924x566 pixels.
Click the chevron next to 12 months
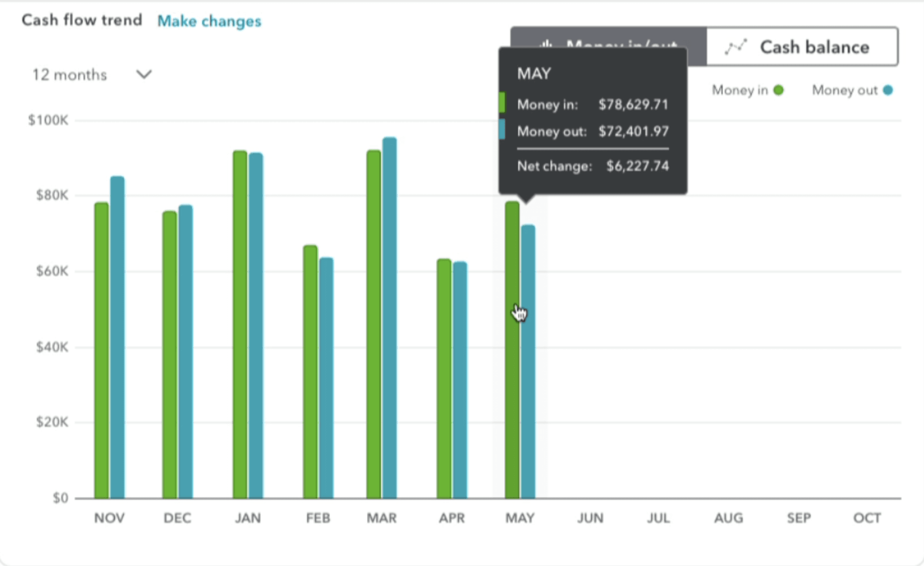click(x=144, y=74)
